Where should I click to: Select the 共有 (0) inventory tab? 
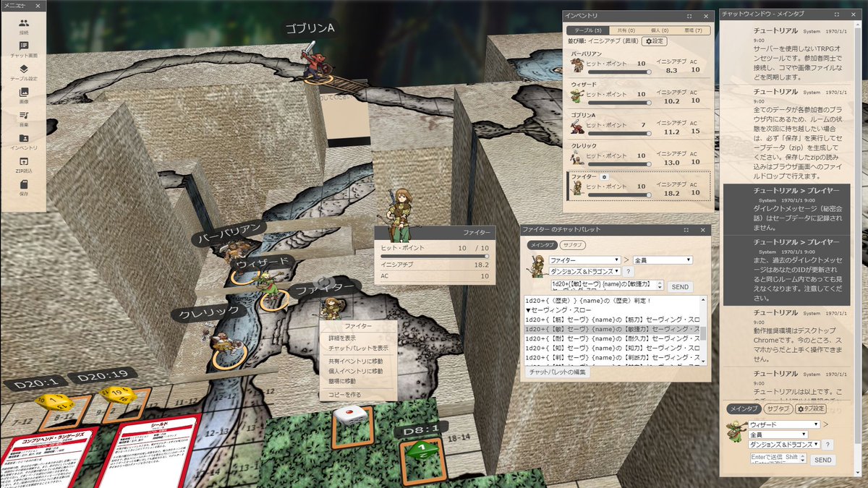(626, 30)
